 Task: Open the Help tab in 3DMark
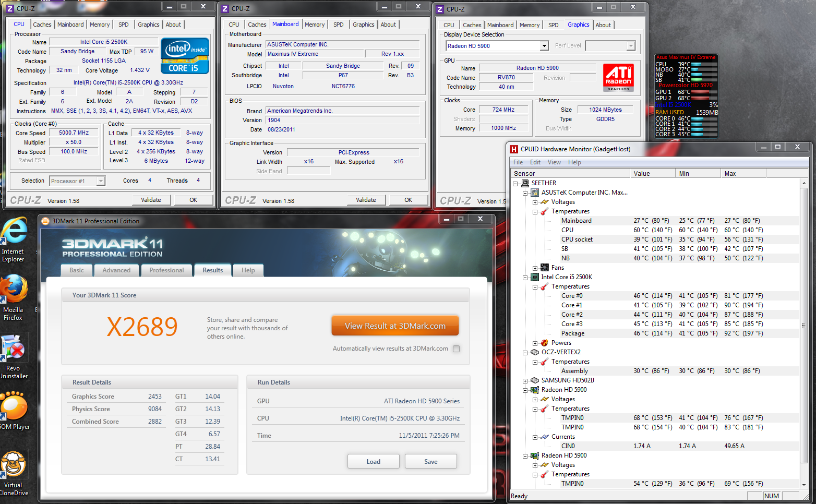[248, 270]
